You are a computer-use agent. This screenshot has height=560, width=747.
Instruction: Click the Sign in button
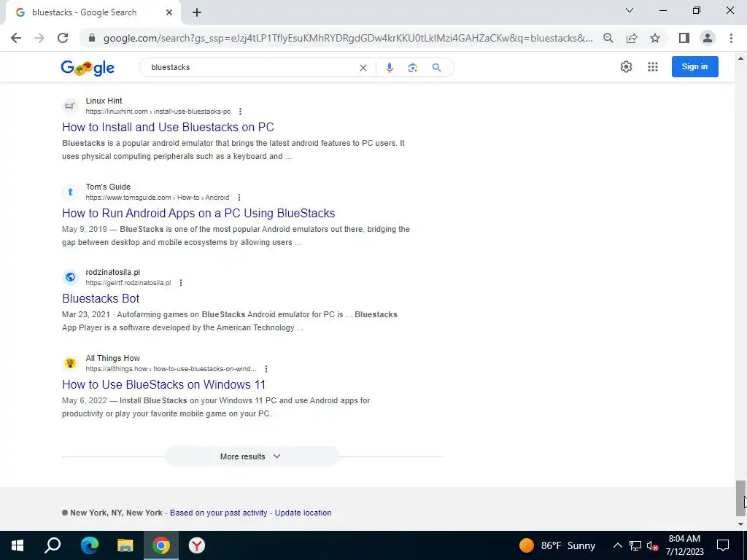[x=694, y=66]
